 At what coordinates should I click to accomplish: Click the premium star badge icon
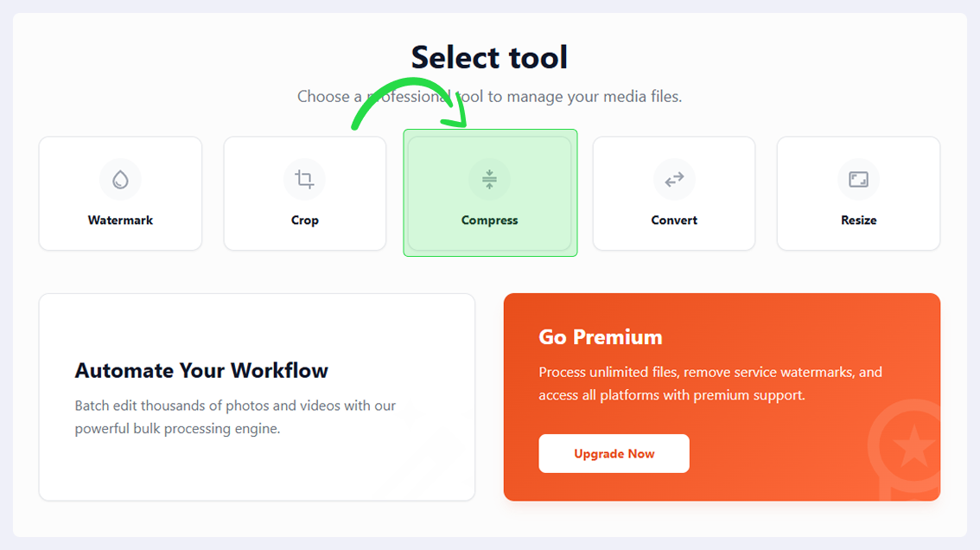tap(909, 447)
